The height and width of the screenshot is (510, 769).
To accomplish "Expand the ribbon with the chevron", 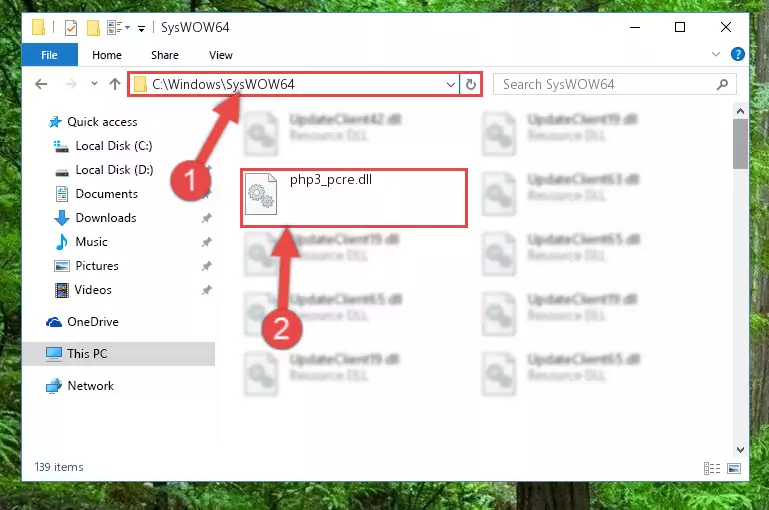I will [716, 54].
